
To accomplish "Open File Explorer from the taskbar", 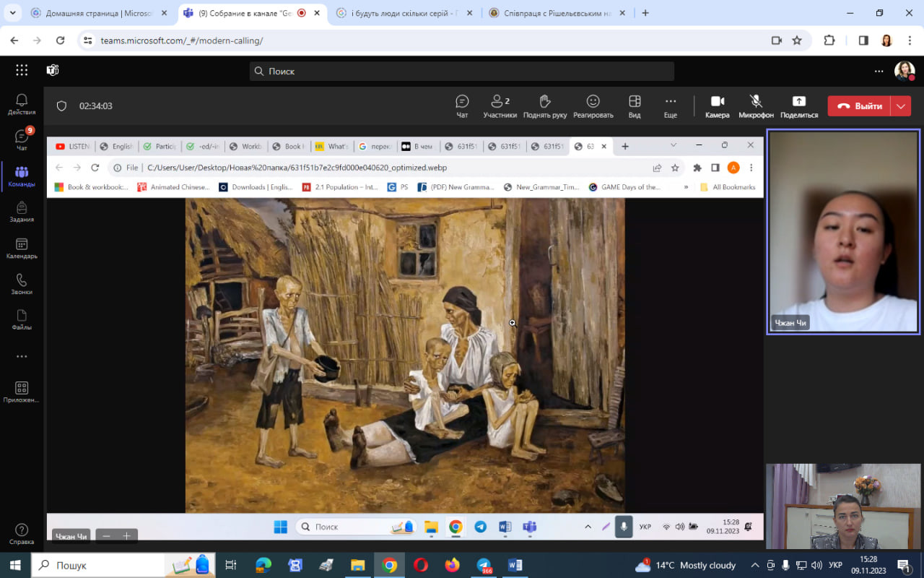I will coord(357,565).
